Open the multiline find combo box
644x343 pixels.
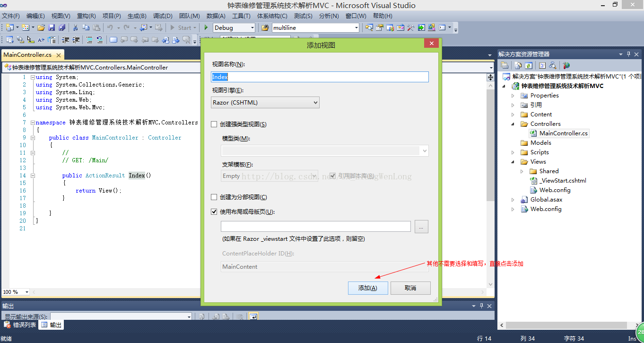[x=315, y=27]
